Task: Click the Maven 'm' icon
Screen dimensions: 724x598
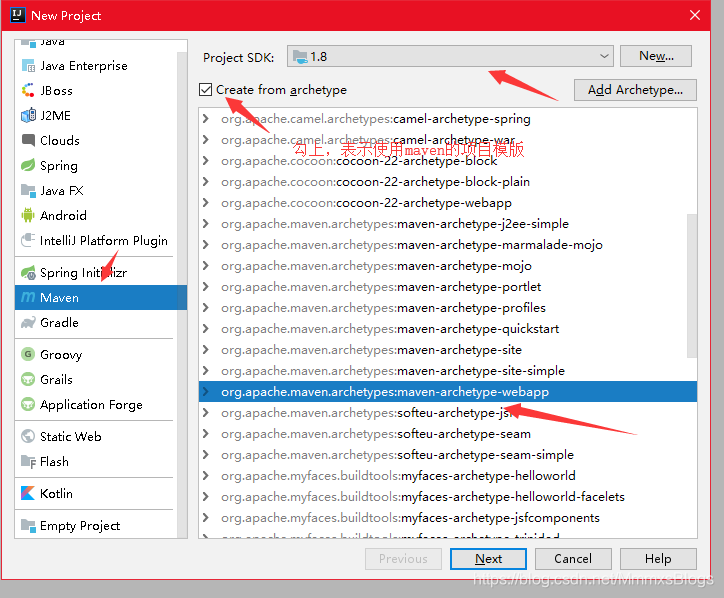Action: coord(28,297)
